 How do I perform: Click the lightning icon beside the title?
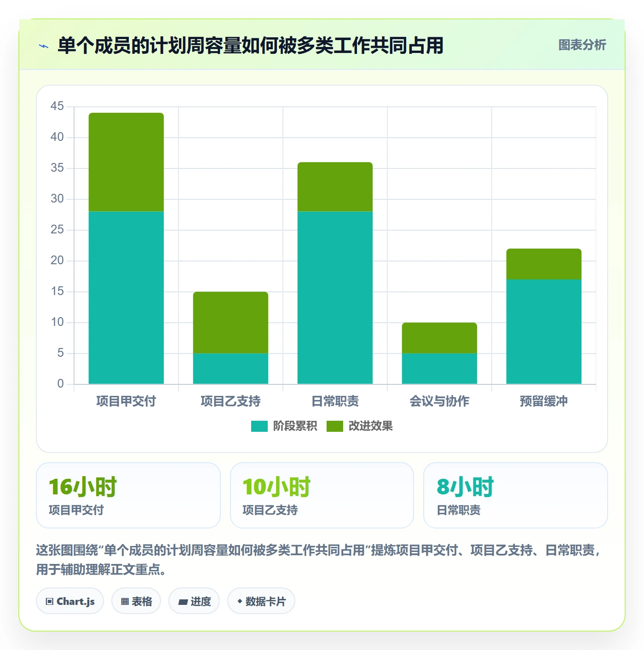[44, 46]
